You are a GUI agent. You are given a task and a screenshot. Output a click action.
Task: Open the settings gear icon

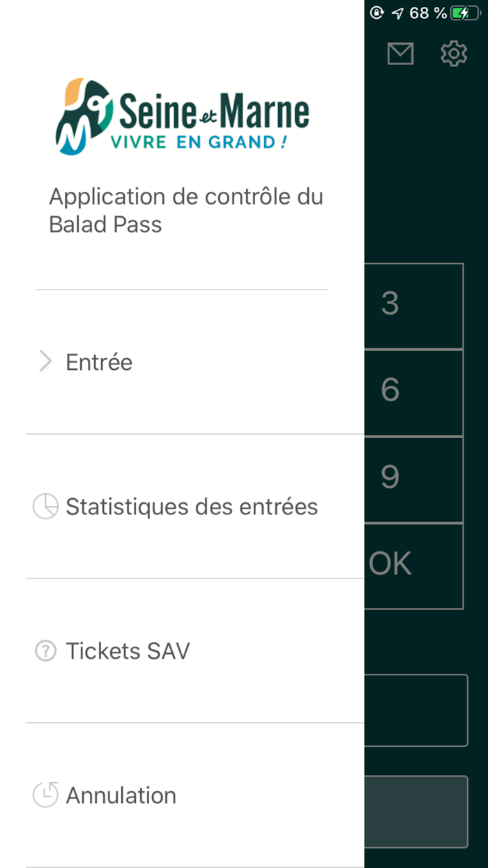click(x=454, y=53)
